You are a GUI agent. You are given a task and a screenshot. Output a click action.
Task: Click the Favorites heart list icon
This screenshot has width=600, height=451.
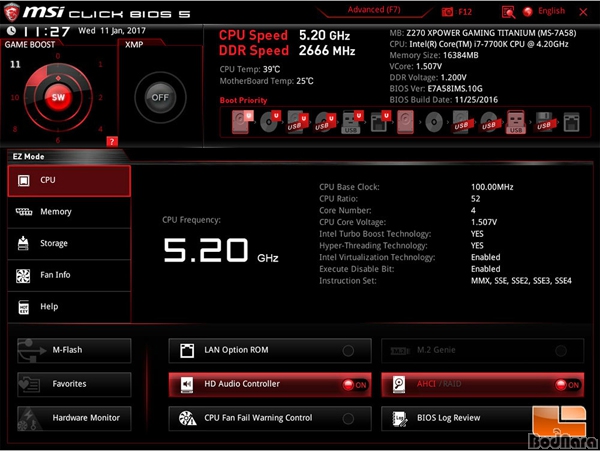[x=30, y=384]
